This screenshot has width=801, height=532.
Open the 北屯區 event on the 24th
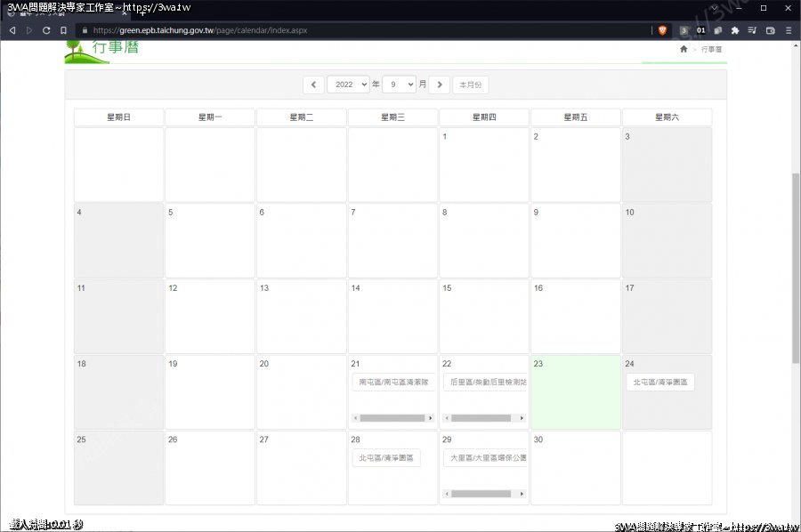click(x=659, y=382)
